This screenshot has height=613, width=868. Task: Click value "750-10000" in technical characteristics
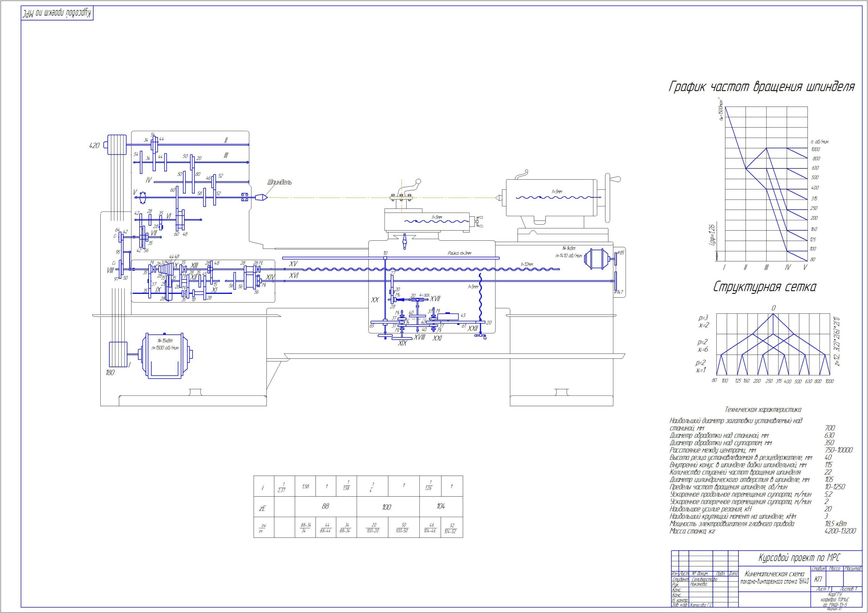click(x=839, y=450)
